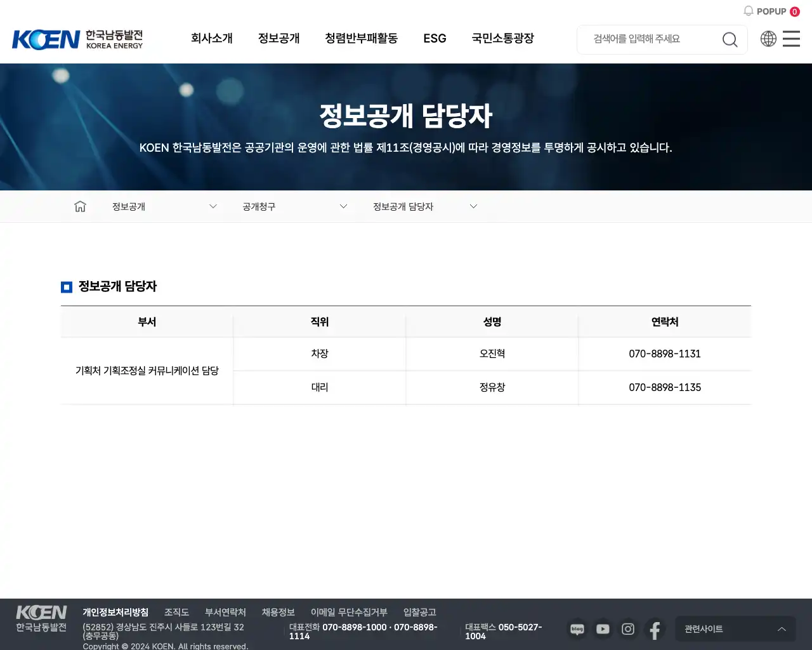Click the POPUP bell notification icon

[749, 11]
